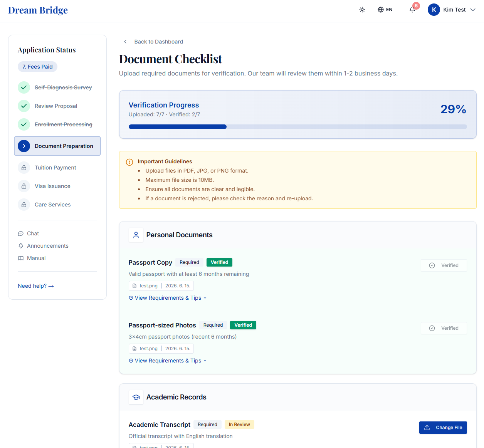
Task: Expand the Kim Test account dropdown arrow
Action: point(473,10)
